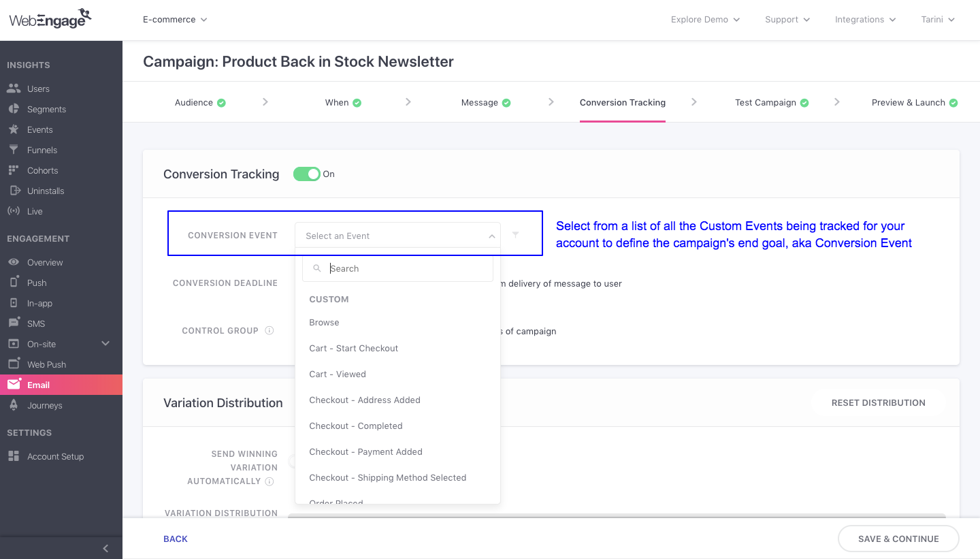Go to the Message step tab
980x559 pixels.
point(486,102)
